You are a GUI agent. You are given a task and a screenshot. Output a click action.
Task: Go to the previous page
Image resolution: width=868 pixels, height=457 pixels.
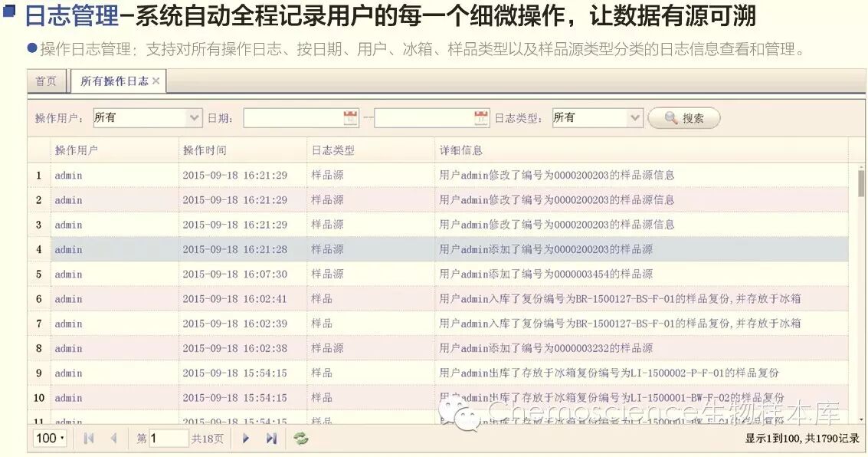click(x=113, y=438)
